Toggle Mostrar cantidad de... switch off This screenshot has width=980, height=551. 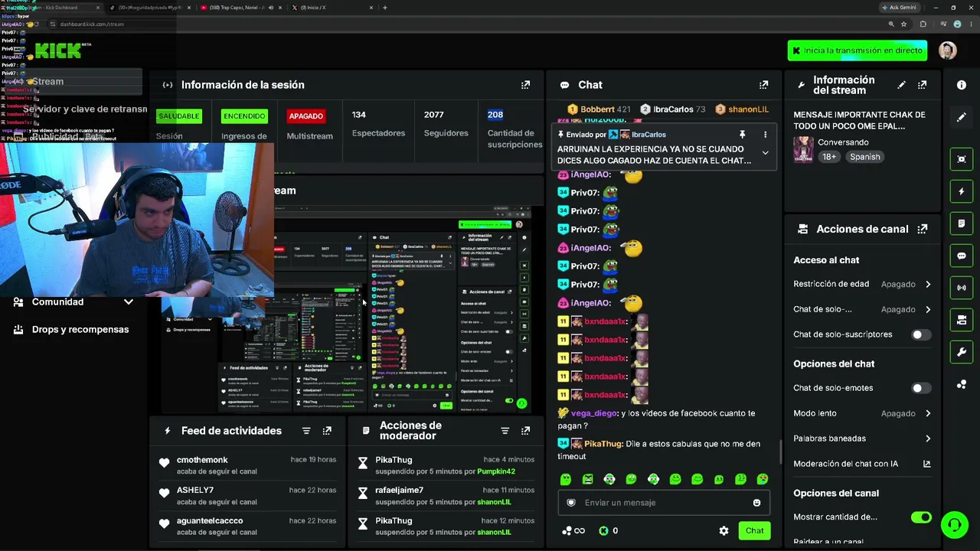tap(921, 517)
